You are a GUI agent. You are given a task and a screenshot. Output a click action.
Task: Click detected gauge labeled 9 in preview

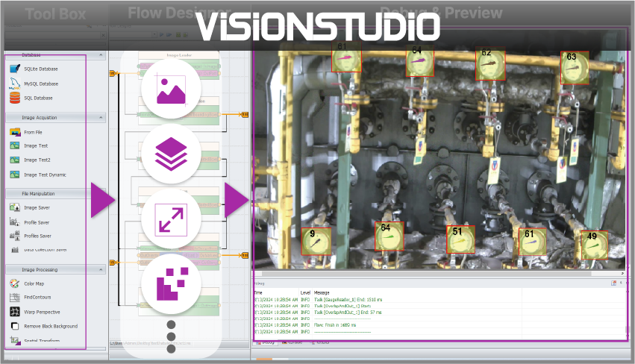316,242
